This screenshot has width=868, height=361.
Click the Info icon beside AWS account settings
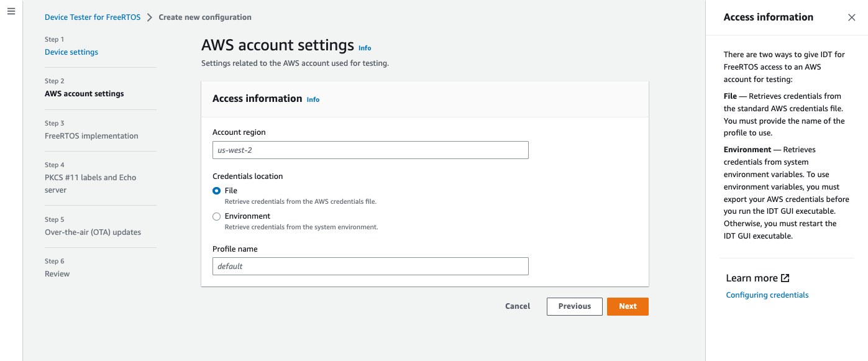point(365,48)
